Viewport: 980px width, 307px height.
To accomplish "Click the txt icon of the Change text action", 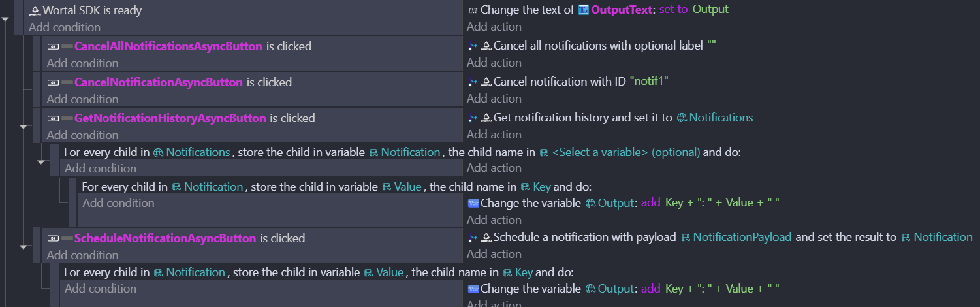I will click(x=473, y=10).
